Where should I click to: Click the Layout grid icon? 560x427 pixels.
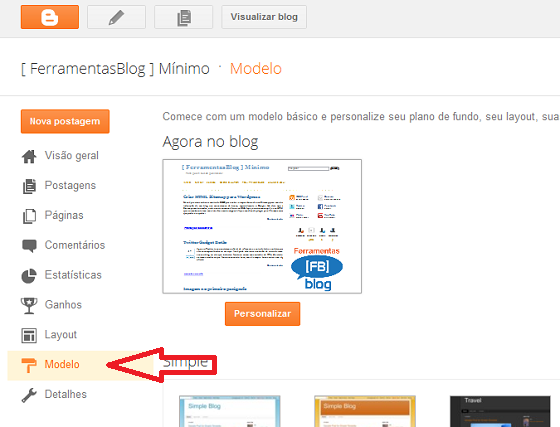(29, 335)
